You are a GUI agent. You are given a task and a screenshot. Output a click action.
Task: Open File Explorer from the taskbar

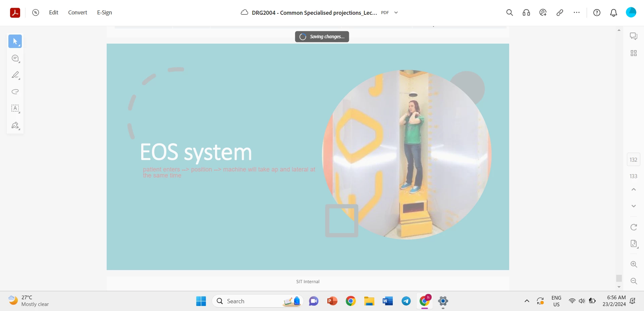click(369, 301)
